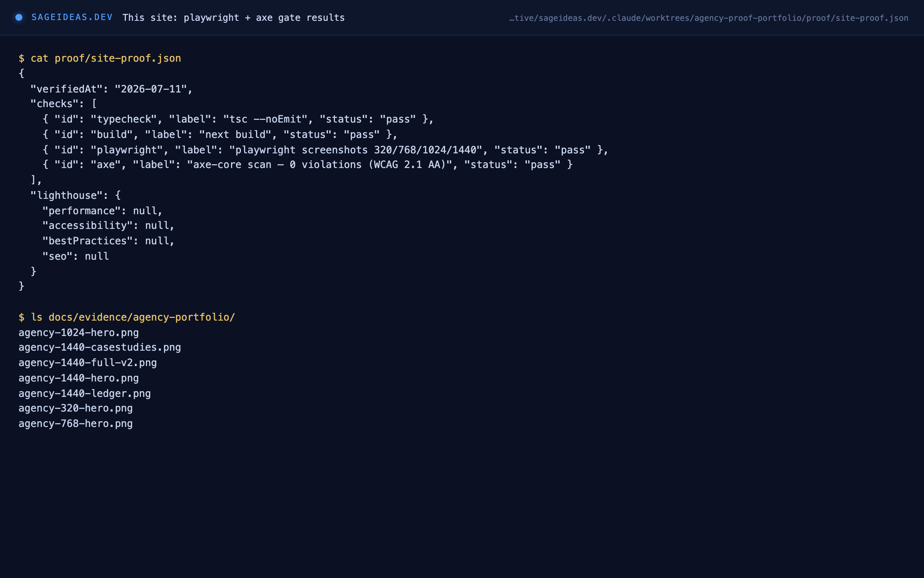Screen dimensions: 924x578
Task: Select file agency-1440-full-v2.png
Action: 88,363
